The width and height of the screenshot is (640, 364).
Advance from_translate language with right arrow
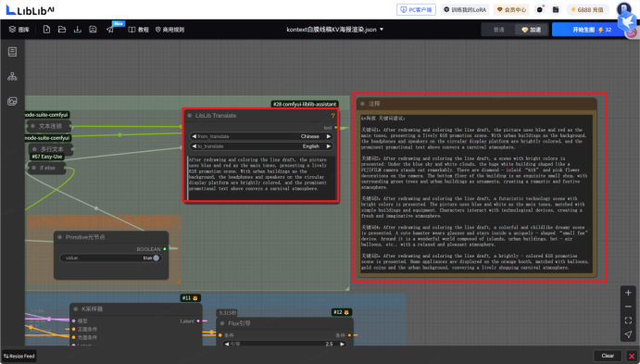click(x=328, y=136)
